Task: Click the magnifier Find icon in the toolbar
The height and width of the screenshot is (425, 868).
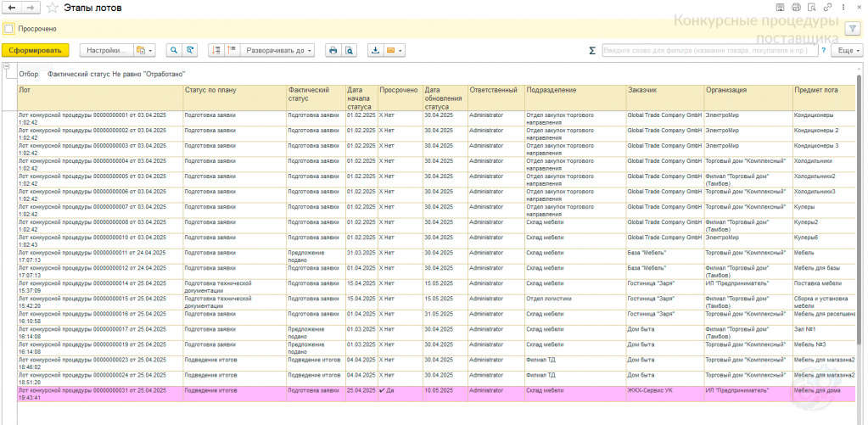Action: (174, 50)
